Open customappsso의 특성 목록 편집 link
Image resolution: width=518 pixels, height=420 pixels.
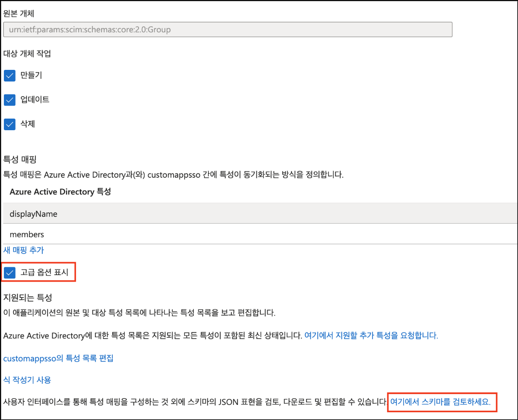(58, 358)
